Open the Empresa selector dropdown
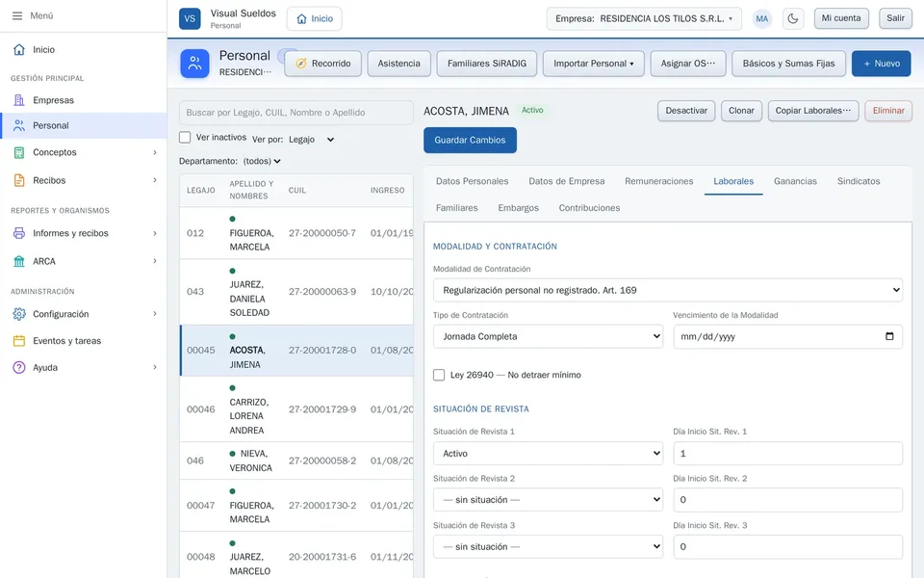 644,18
